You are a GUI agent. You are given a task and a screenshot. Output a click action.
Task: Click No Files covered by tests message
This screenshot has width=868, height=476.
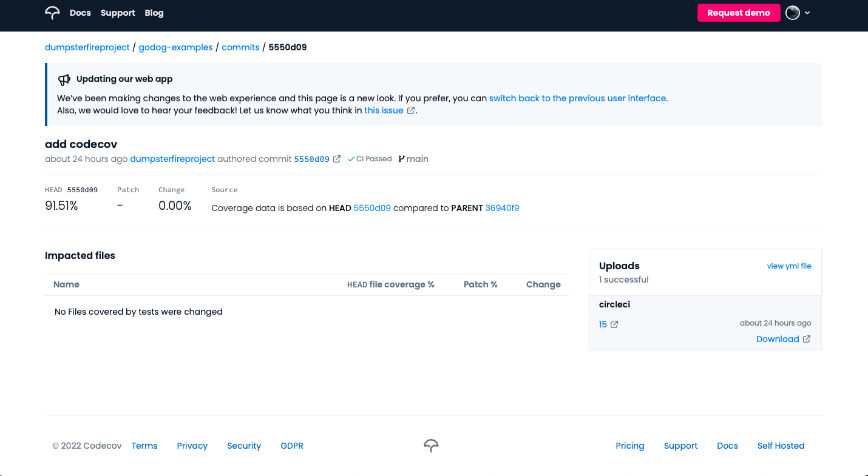pyautogui.click(x=138, y=312)
